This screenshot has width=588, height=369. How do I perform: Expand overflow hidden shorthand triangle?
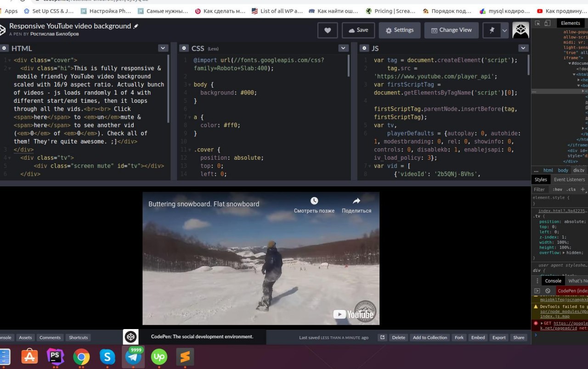(564, 252)
